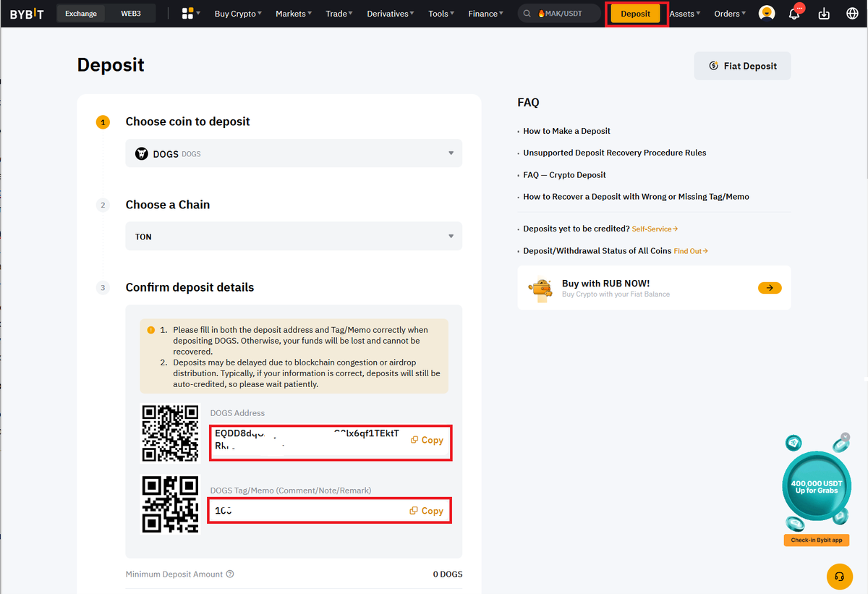Open the Buy Crypto menu
868x594 pixels.
[x=238, y=14]
